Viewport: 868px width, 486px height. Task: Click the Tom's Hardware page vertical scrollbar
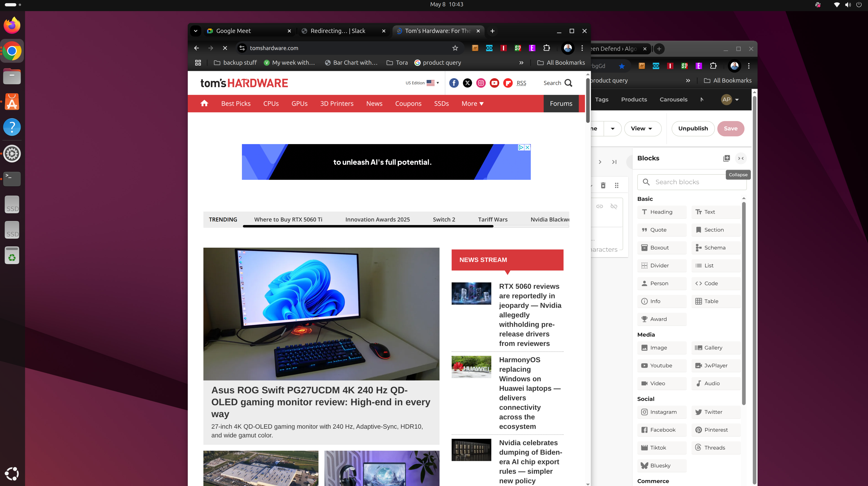(588, 100)
